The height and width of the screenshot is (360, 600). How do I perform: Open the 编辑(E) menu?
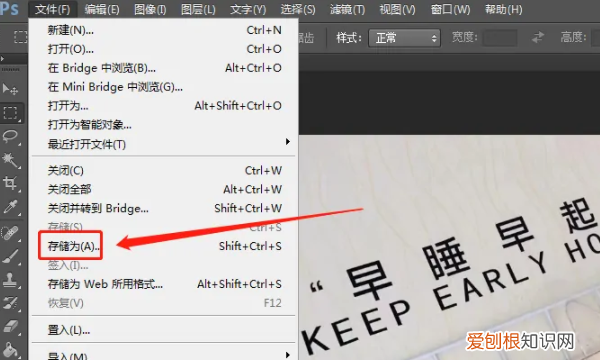tap(102, 9)
